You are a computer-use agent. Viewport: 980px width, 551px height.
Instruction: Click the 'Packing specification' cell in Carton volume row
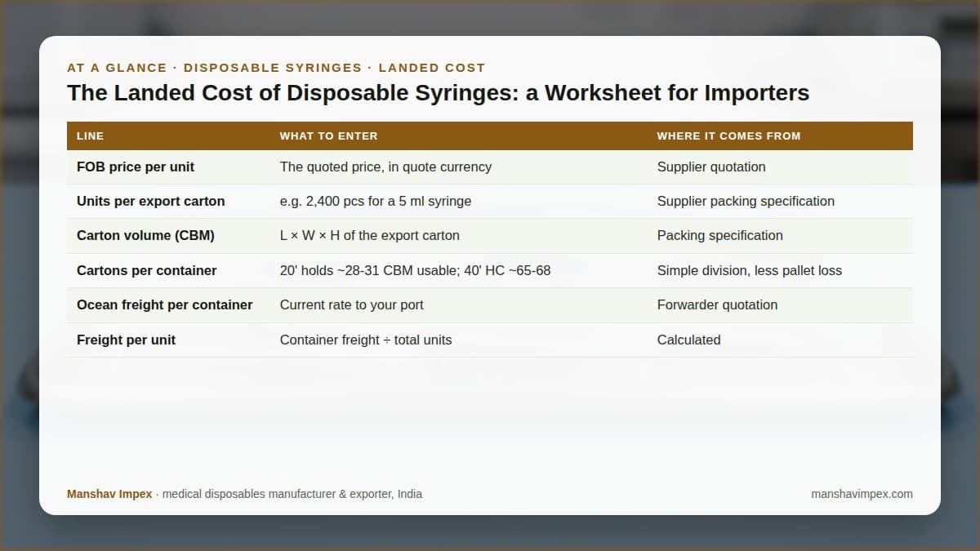[719, 235]
